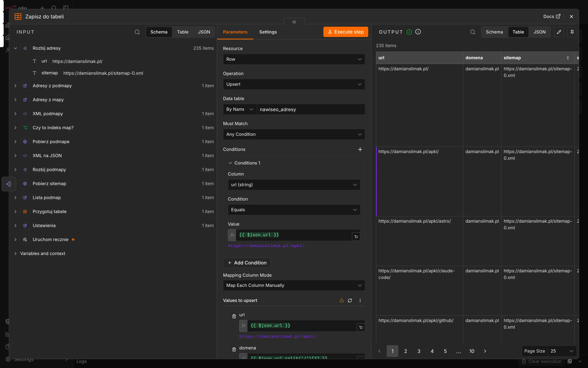Expand Variables and context section
Screen dimensions: 588x368
tap(15, 253)
